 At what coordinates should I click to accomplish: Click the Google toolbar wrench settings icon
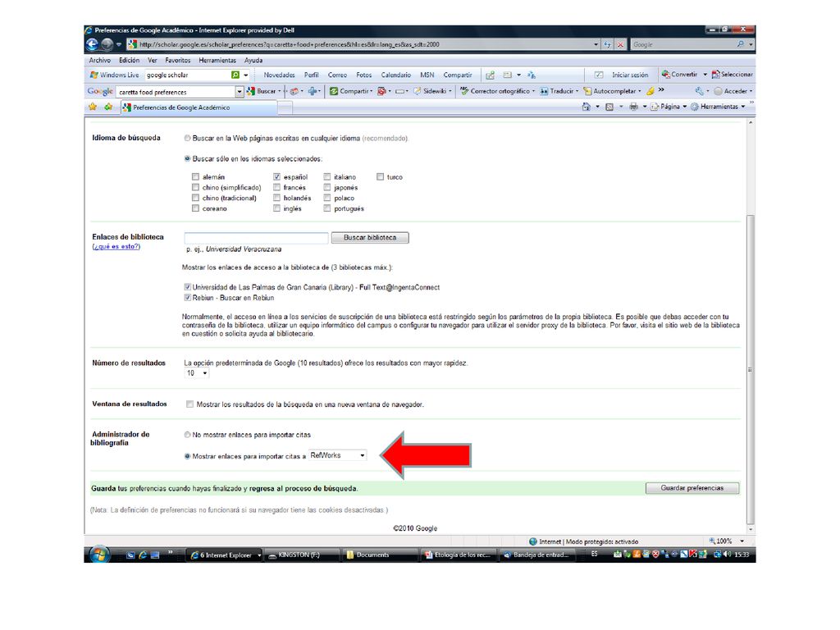click(699, 91)
